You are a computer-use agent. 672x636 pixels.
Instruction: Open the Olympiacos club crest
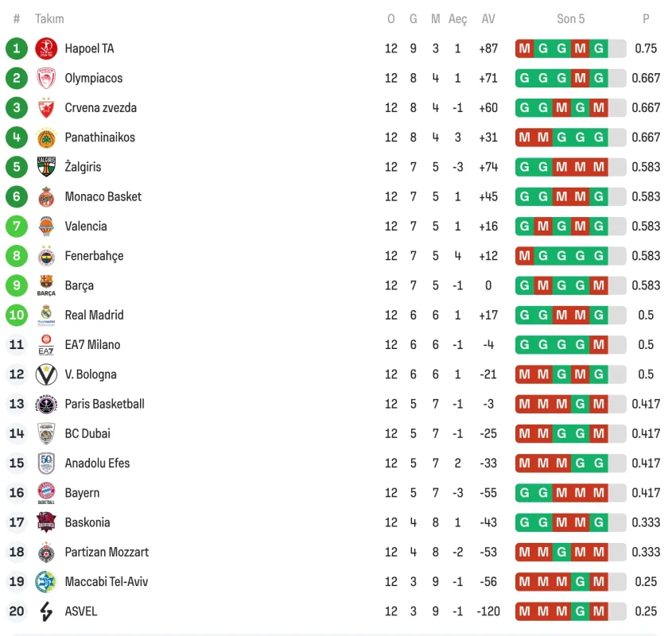(x=46, y=78)
